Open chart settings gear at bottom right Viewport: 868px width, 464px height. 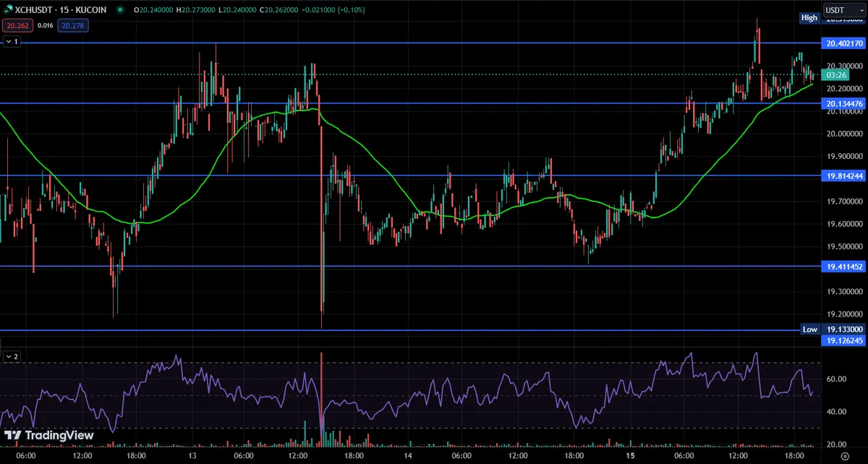click(844, 457)
